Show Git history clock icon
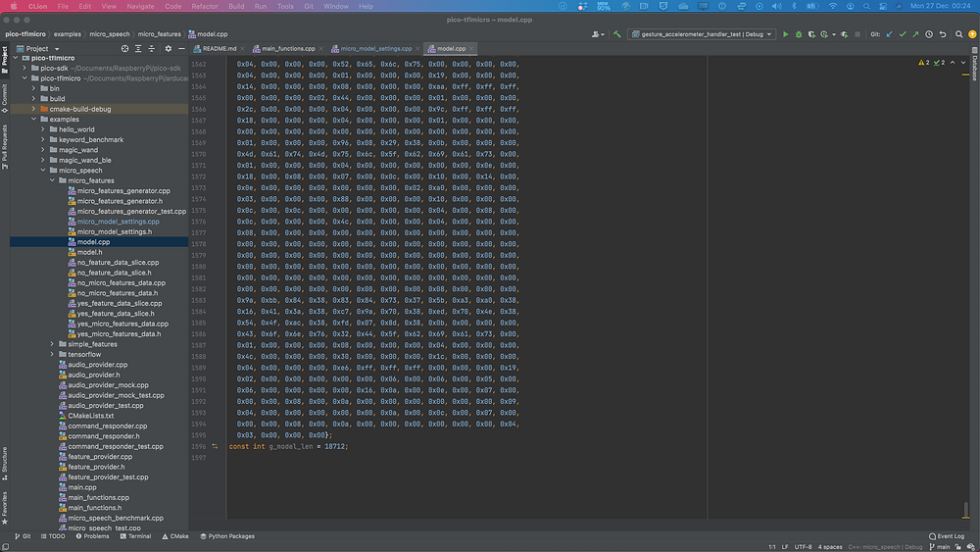The image size is (980, 552). click(929, 34)
